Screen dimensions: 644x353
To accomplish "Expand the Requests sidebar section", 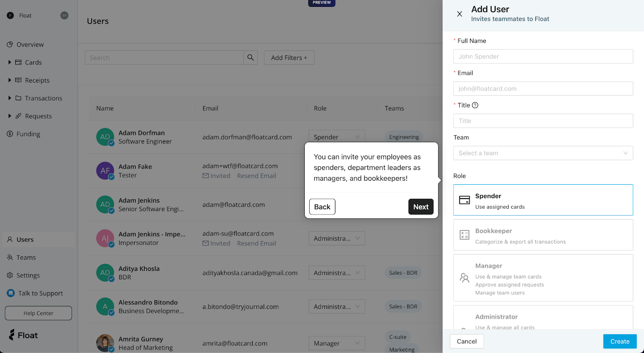I will click(10, 116).
